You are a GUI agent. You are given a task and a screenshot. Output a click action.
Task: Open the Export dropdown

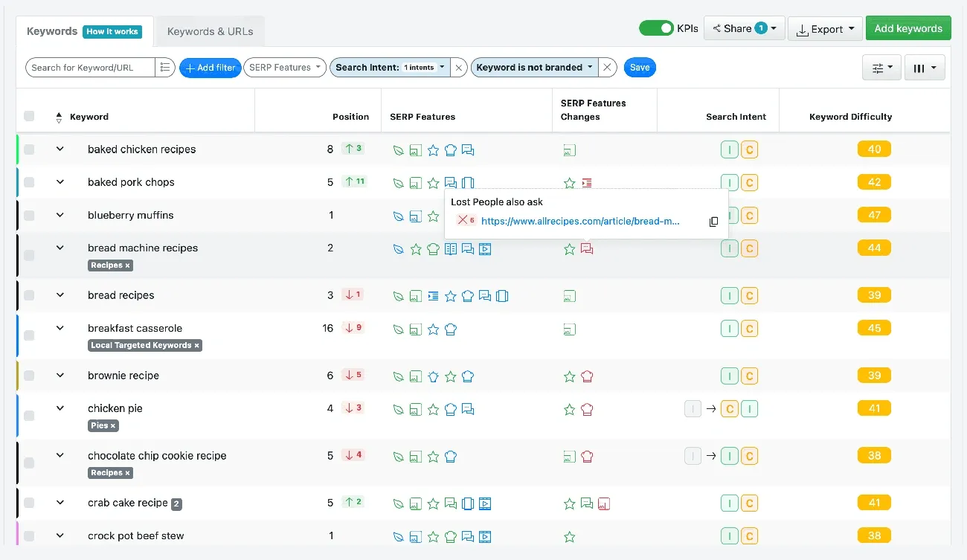coord(825,29)
